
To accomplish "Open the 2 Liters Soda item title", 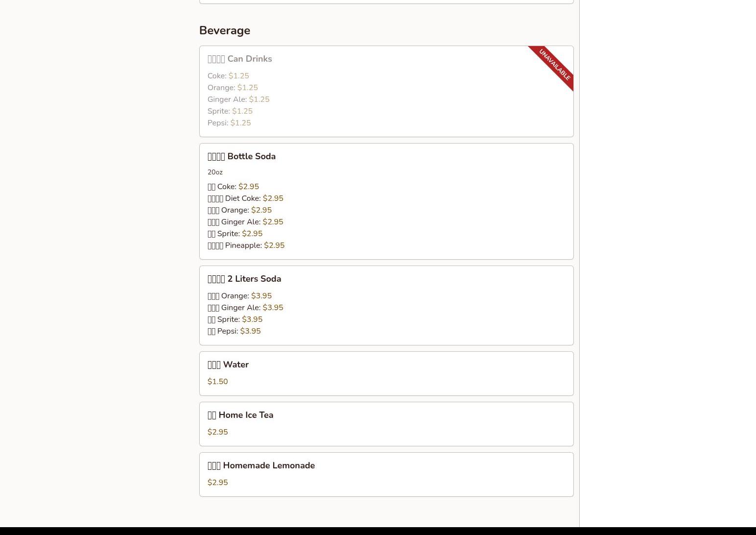I will [x=244, y=279].
